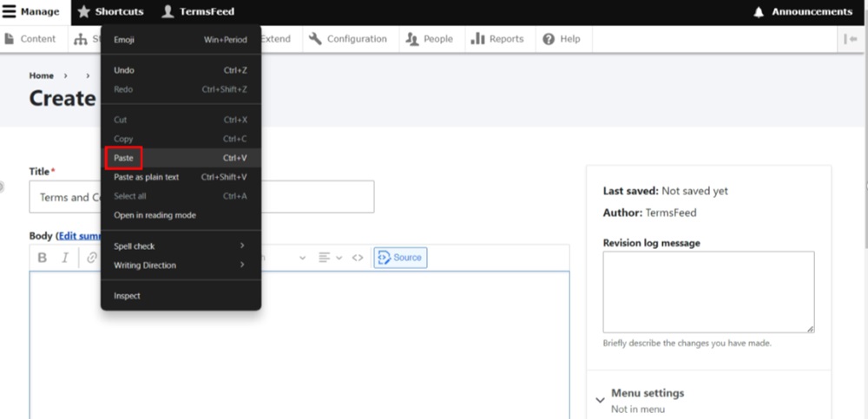This screenshot has width=868, height=419.
Task: Open the TermsFeed user menu
Action: coord(198,11)
